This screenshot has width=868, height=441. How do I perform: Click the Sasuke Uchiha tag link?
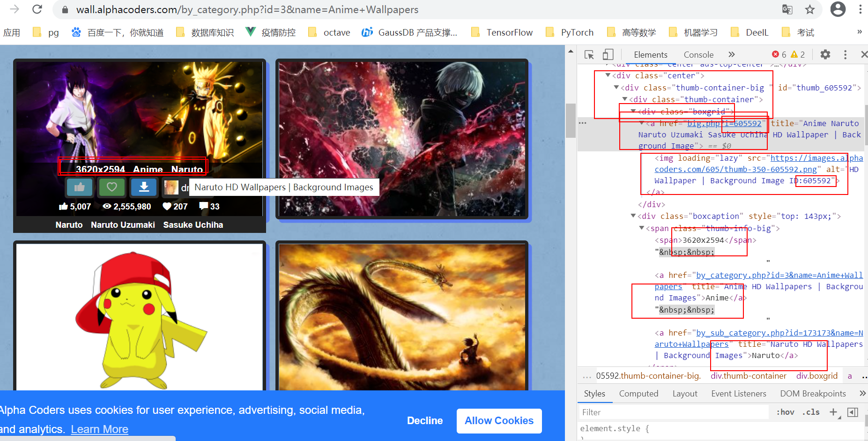tap(193, 225)
